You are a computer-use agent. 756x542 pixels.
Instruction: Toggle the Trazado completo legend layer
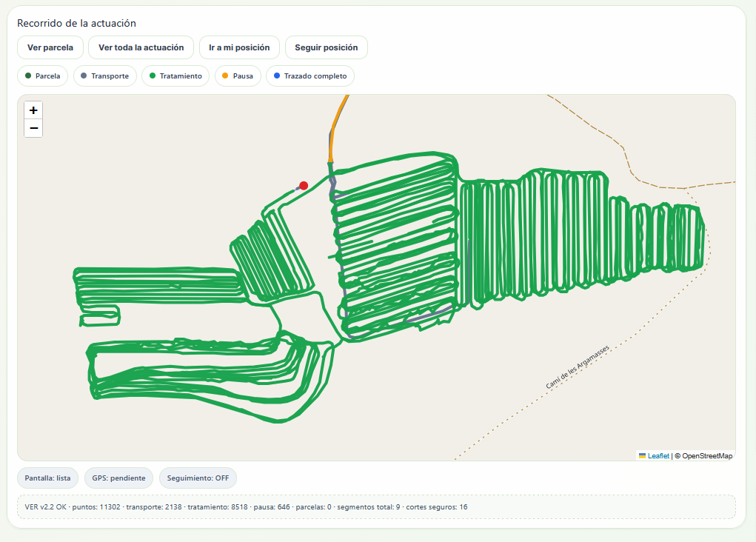point(310,76)
